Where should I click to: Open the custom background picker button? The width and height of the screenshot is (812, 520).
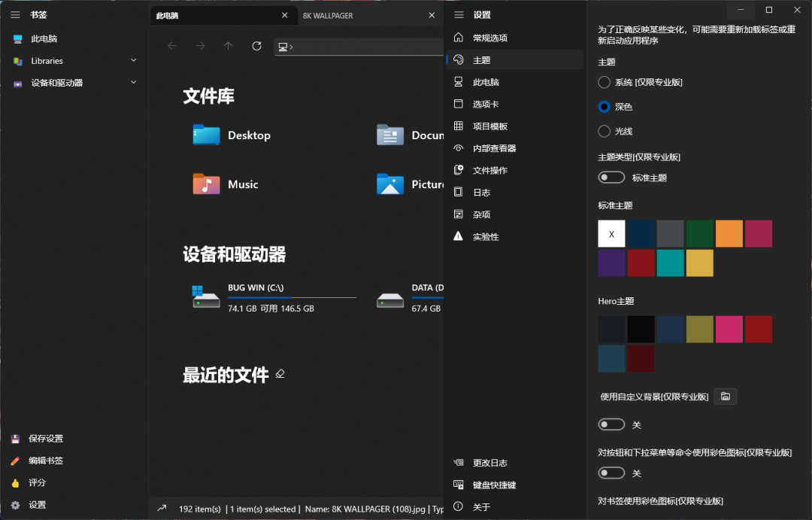click(725, 396)
